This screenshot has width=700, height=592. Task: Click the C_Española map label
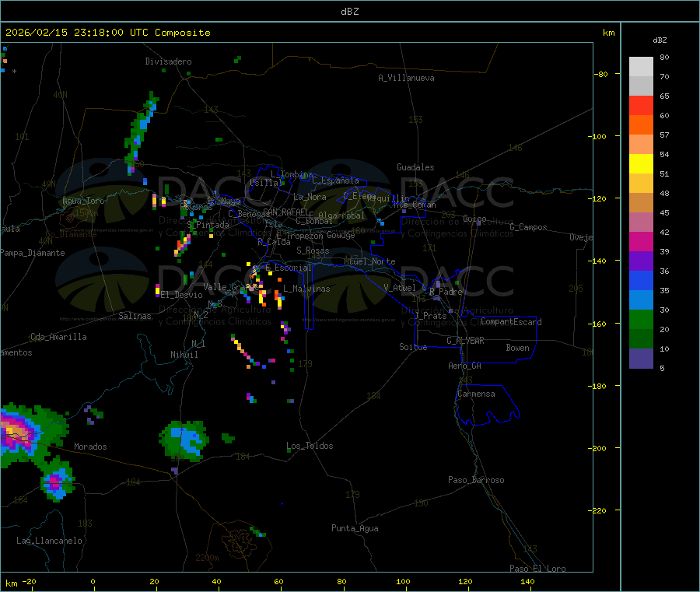(x=336, y=180)
